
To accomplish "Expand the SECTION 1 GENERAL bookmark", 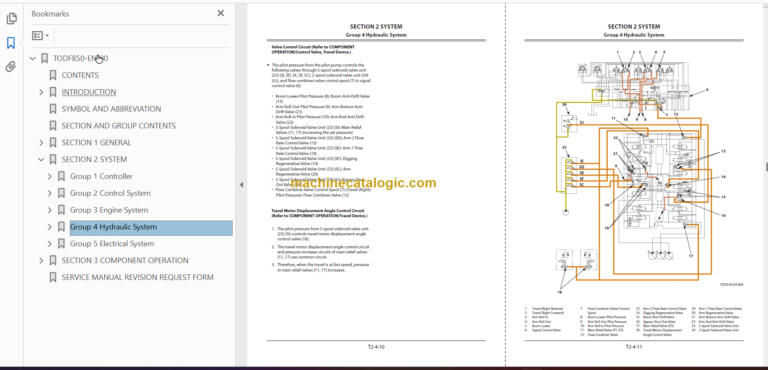I will pos(41,143).
